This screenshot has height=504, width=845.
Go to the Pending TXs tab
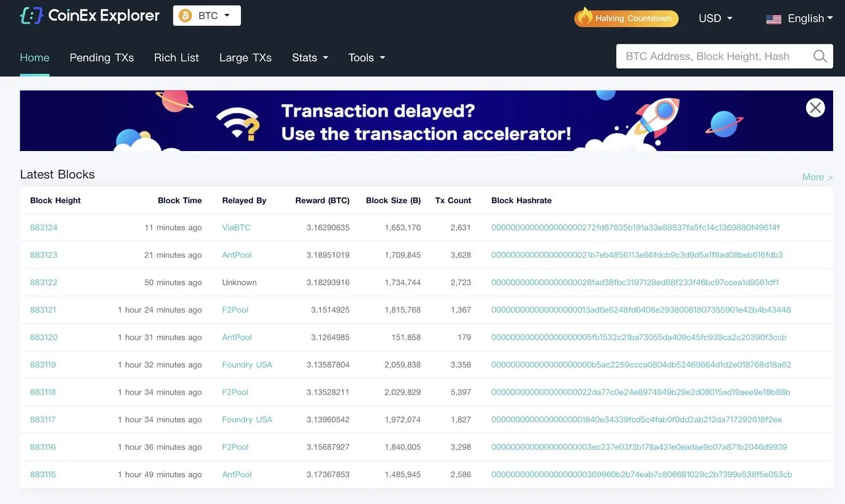(102, 58)
